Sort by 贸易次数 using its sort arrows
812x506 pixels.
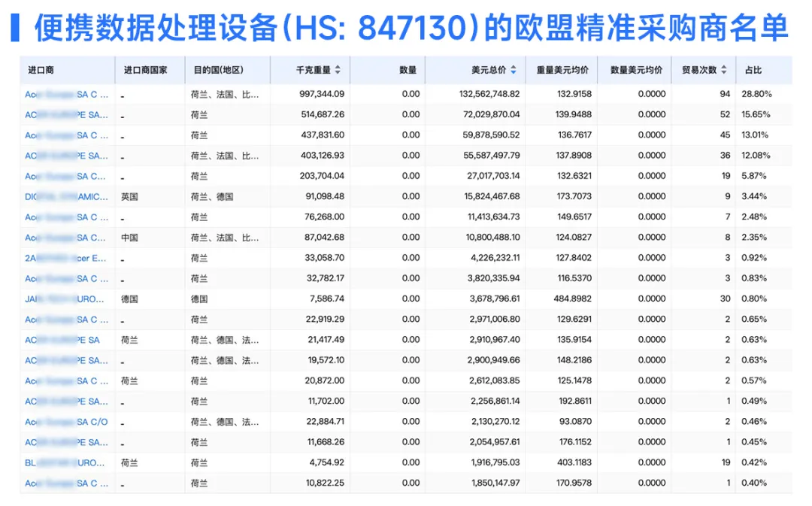(x=724, y=69)
